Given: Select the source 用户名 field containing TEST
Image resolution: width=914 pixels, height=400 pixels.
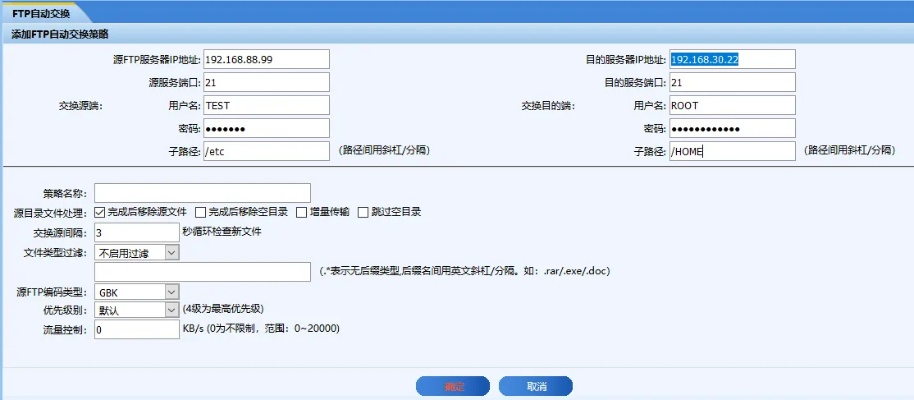Looking at the screenshot, I should [266, 105].
